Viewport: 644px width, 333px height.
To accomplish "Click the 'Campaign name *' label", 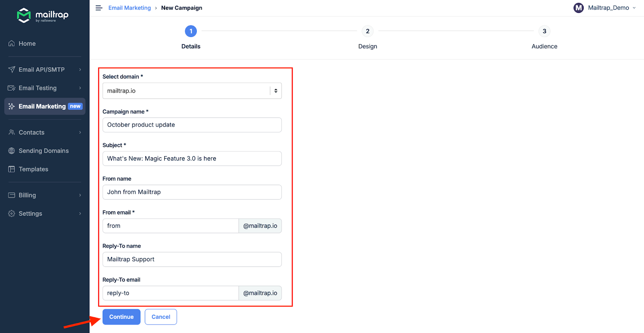I will point(126,112).
